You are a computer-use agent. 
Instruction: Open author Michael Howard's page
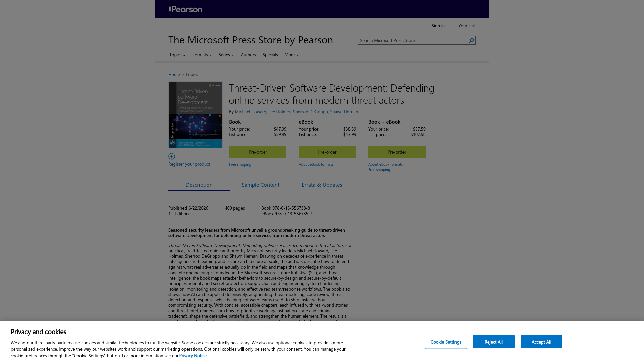tap(251, 112)
